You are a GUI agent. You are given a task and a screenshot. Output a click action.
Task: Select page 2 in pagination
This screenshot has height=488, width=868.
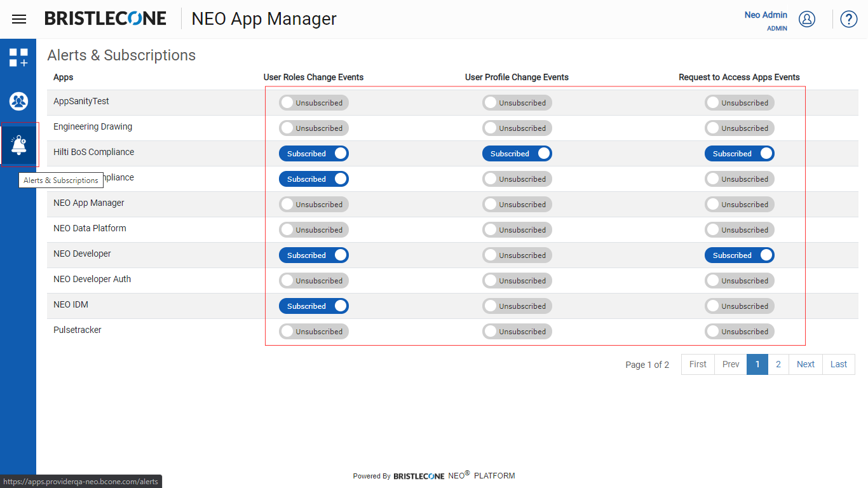(778, 364)
